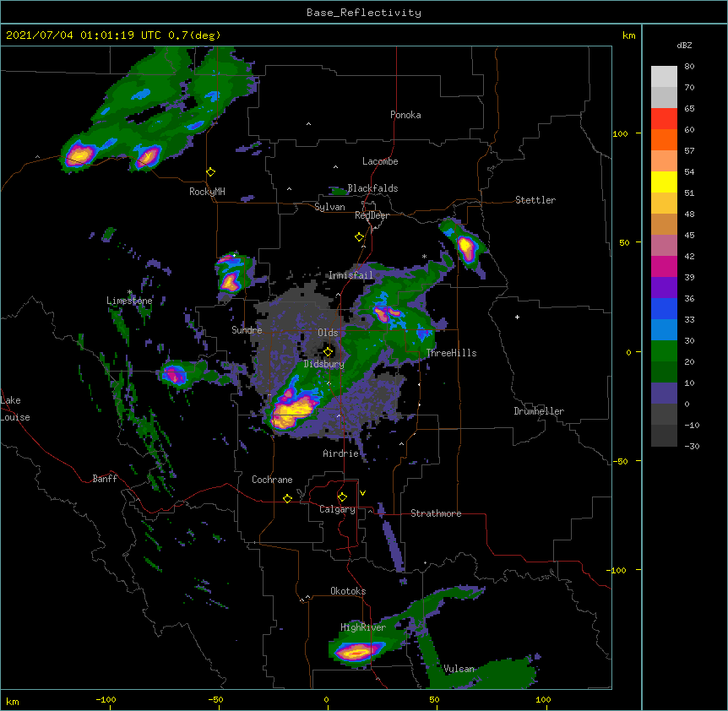Select the 39 dBZ magenta color swatch
The image size is (728, 711).
click(664, 266)
